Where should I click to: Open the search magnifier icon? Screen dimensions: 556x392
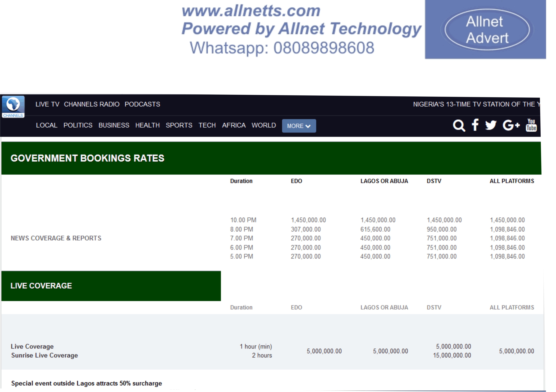(x=459, y=125)
